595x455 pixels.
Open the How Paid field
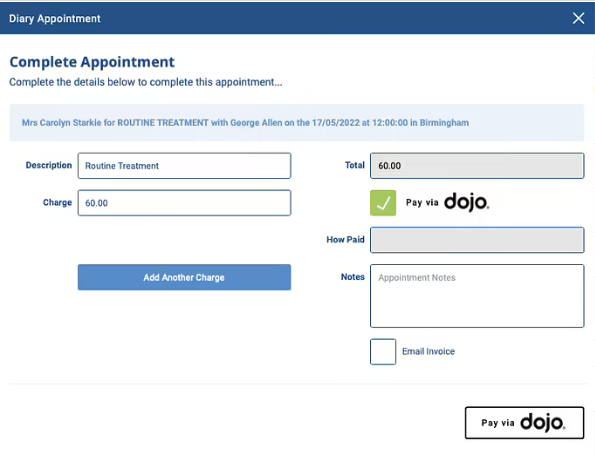tap(477, 240)
